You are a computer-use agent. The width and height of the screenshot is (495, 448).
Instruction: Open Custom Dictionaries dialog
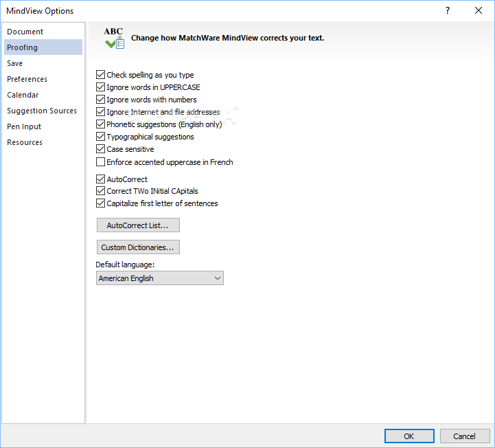point(138,247)
